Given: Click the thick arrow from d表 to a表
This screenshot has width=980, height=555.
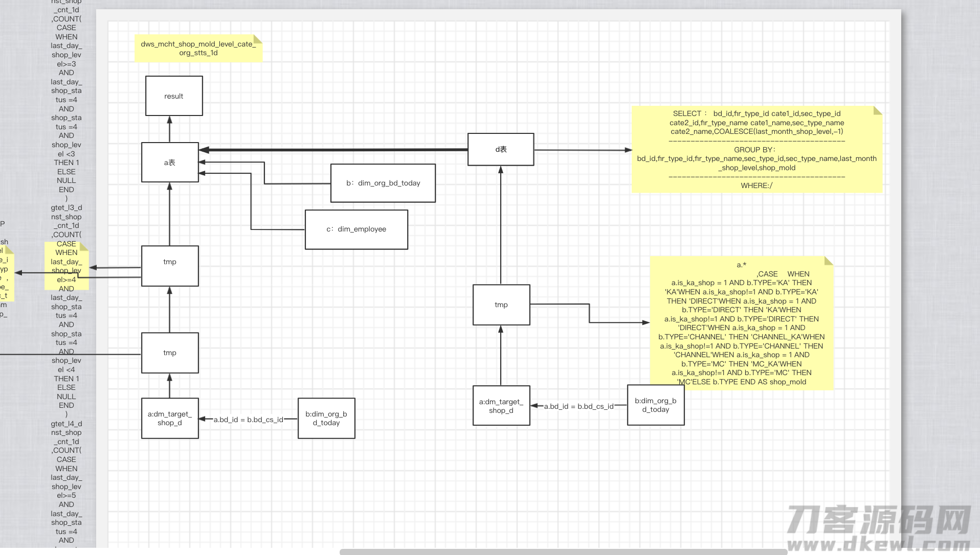Looking at the screenshot, I should [333, 150].
